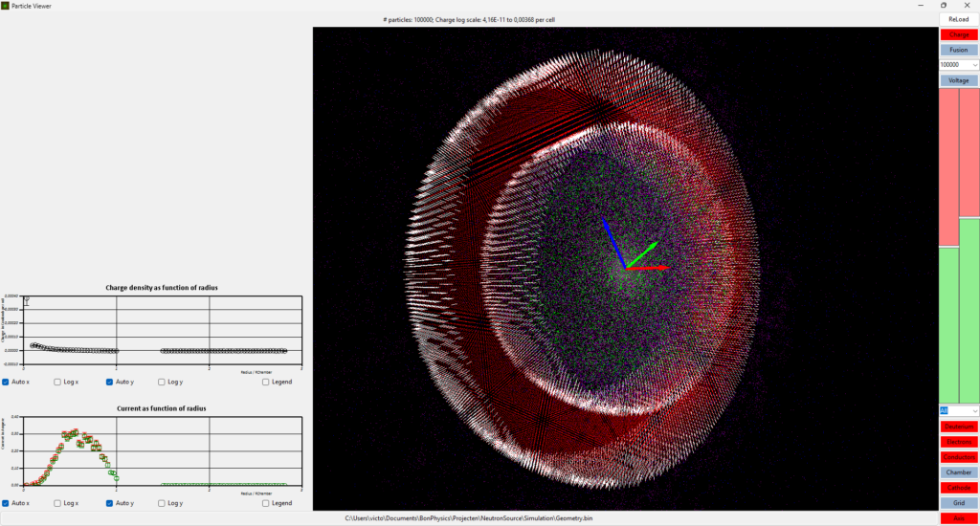Toggle the red Charge button
This screenshot has height=526, width=980.
(958, 34)
